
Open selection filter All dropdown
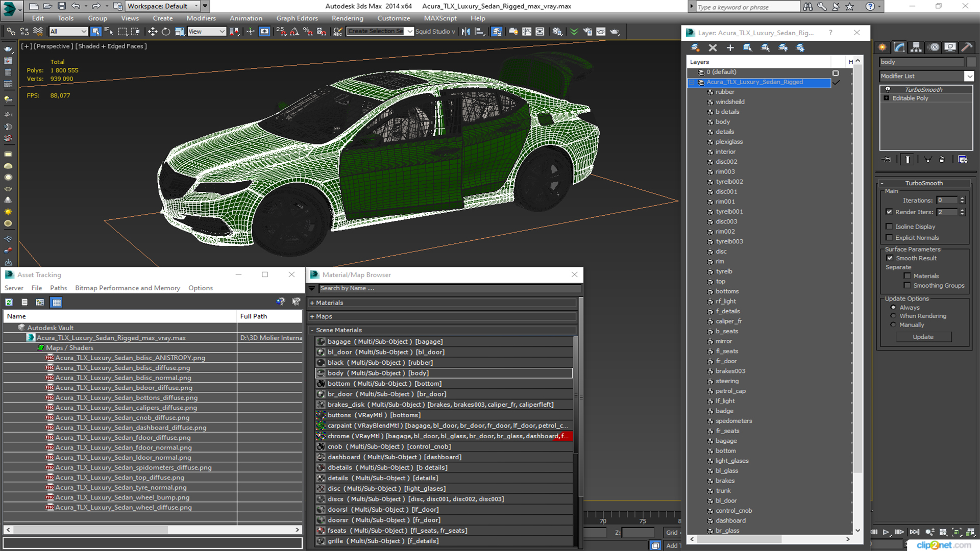tap(68, 32)
